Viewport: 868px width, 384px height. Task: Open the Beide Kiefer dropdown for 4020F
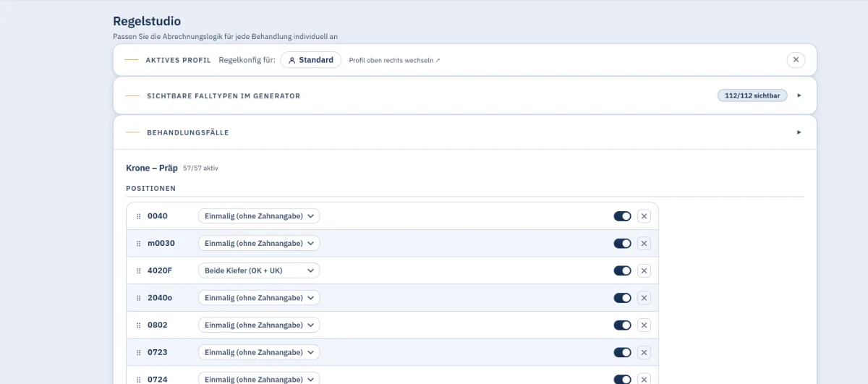(x=259, y=270)
